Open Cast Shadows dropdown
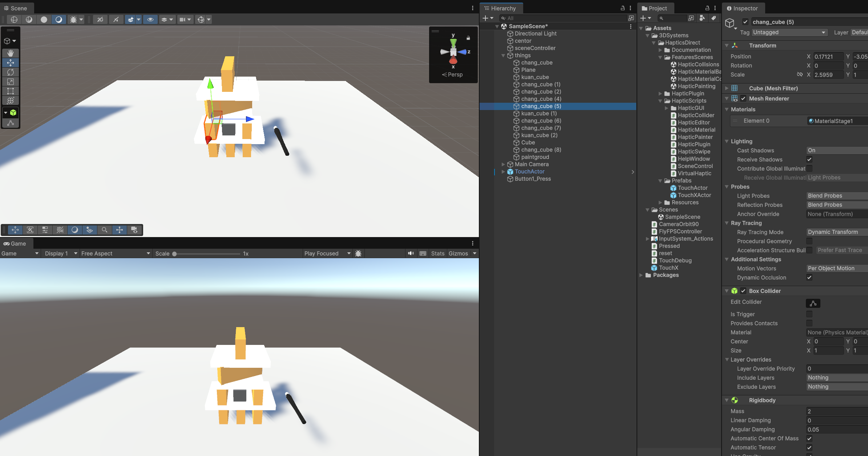The height and width of the screenshot is (456, 868). [837, 150]
